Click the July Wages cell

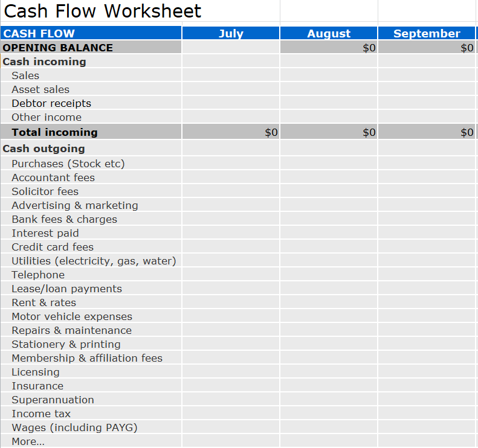tap(231, 427)
